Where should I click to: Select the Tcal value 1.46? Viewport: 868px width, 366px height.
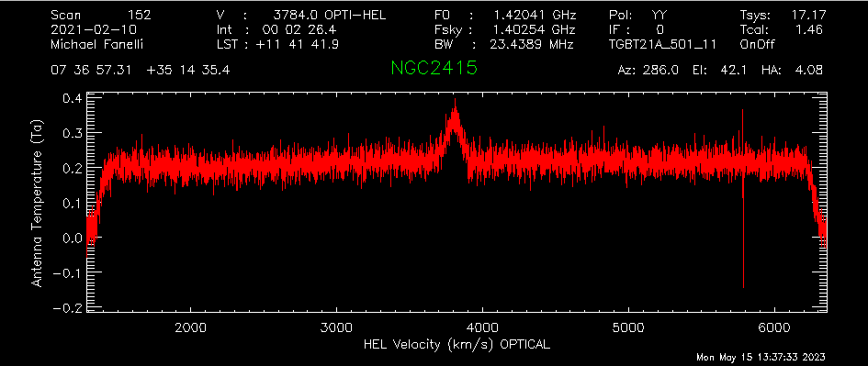[x=810, y=29]
